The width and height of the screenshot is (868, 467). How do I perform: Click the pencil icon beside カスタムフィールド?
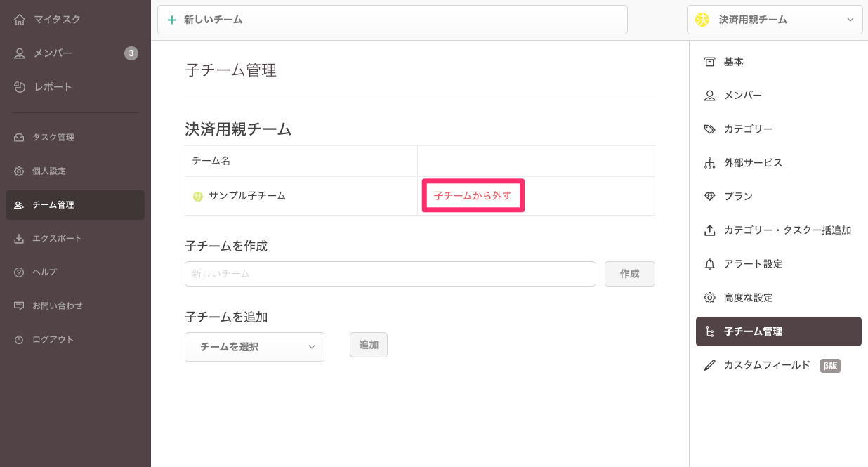click(710, 365)
